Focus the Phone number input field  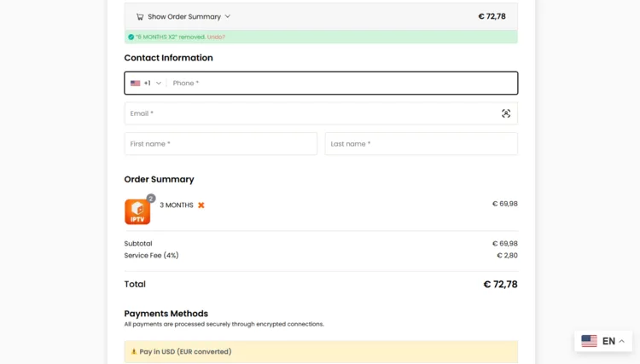pos(341,83)
